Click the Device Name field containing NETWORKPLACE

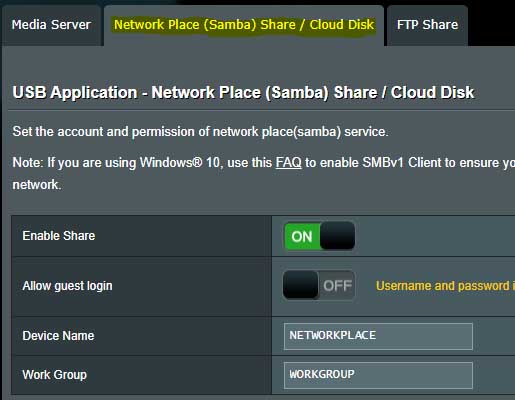(378, 336)
